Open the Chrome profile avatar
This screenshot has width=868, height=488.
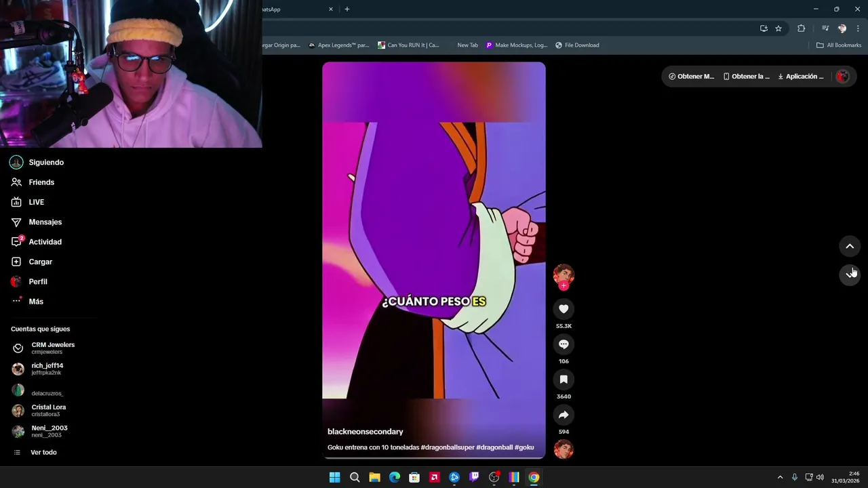coord(842,28)
